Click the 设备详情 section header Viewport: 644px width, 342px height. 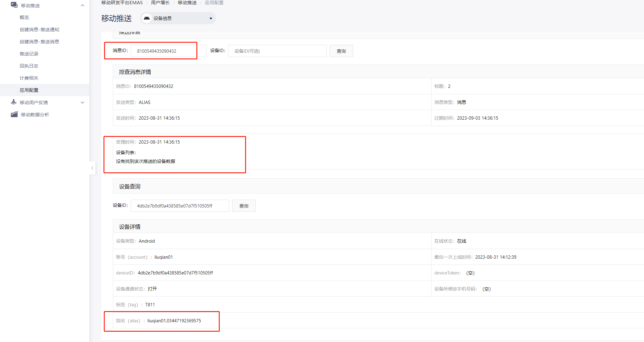pyautogui.click(x=130, y=227)
